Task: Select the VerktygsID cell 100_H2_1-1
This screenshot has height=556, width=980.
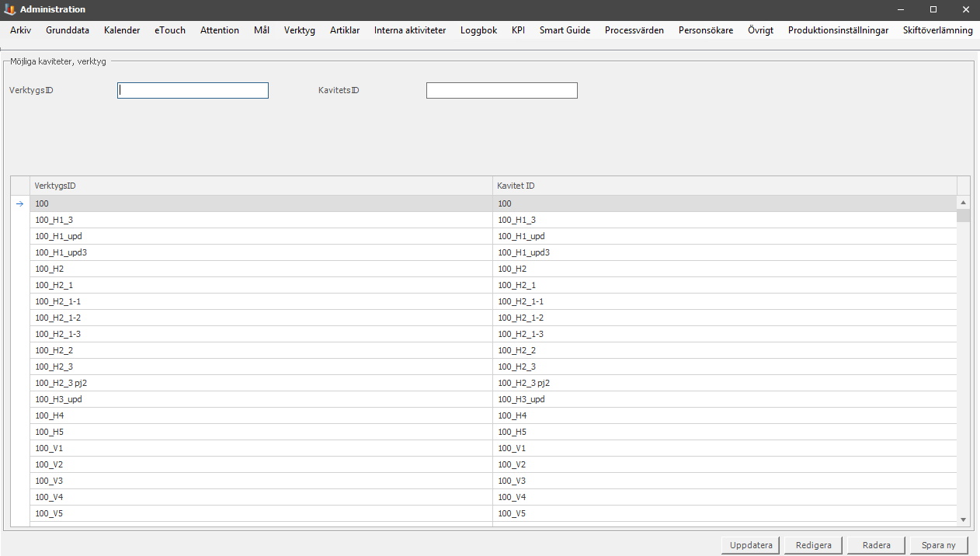Action: [261, 301]
